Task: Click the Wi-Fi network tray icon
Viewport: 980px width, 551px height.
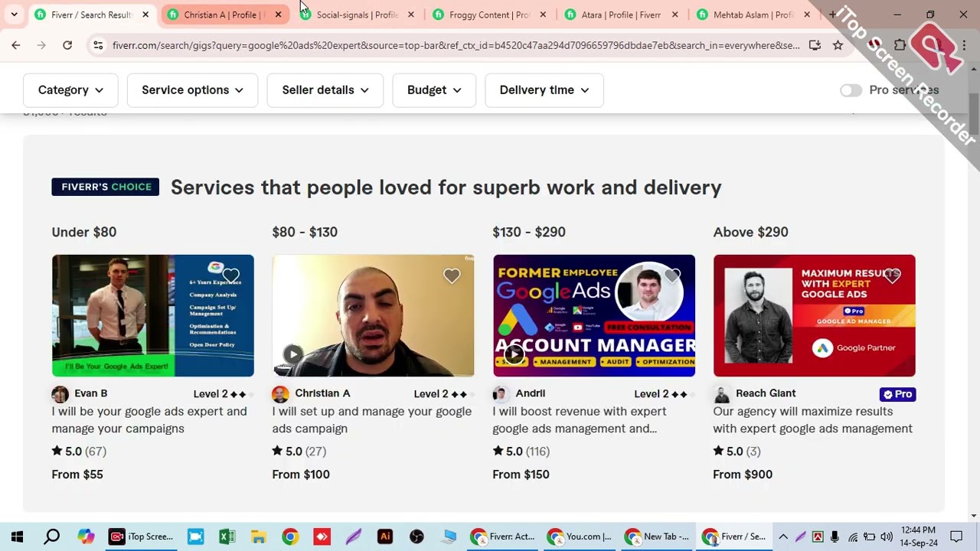Action: (852, 536)
